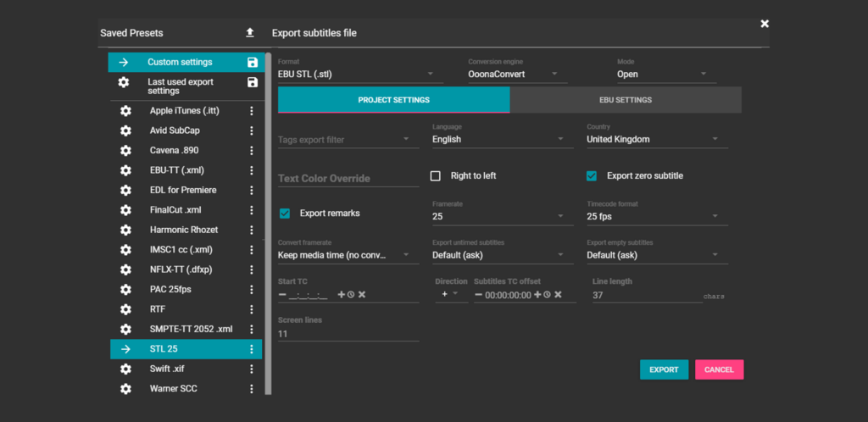868x422 pixels.
Task: Open the Mode dropdown set to Open
Action: (666, 74)
